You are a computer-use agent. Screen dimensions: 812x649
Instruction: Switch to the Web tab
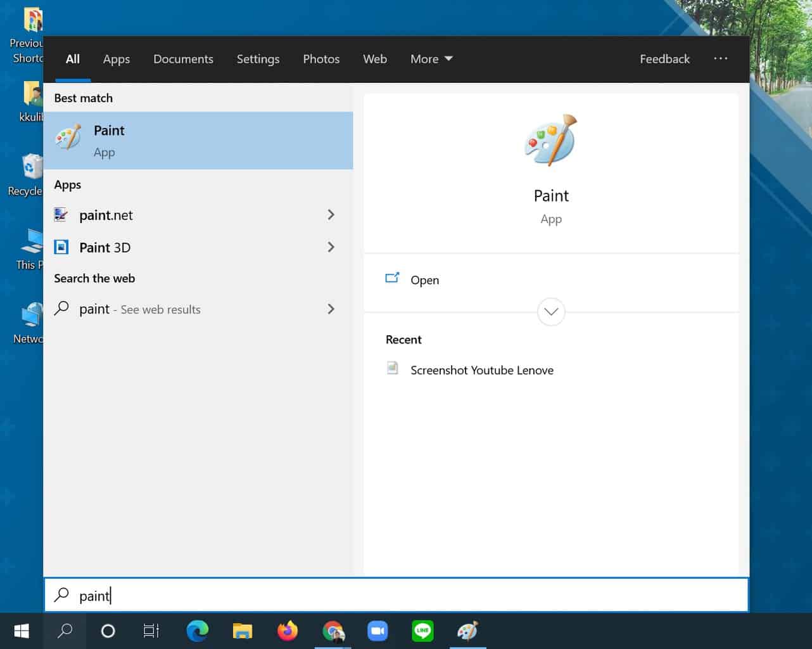click(375, 59)
